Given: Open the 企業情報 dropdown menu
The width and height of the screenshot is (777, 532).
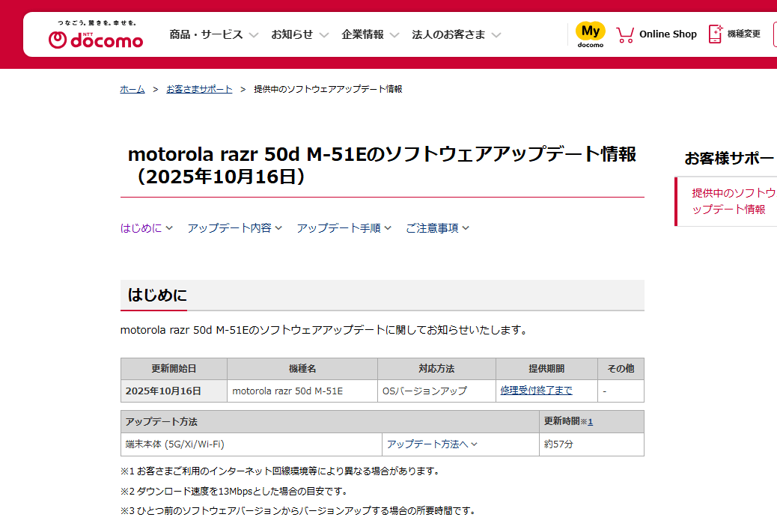Looking at the screenshot, I should point(370,34).
